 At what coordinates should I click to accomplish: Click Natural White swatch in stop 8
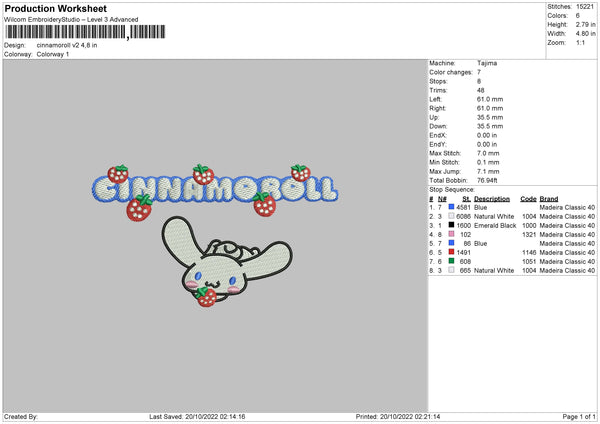coord(451,270)
